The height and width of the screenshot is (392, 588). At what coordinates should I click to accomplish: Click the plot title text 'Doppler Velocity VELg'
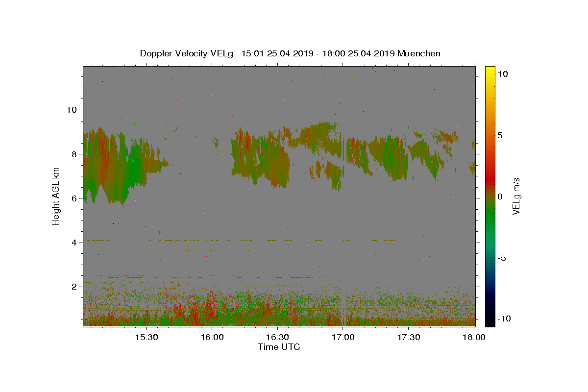point(187,53)
